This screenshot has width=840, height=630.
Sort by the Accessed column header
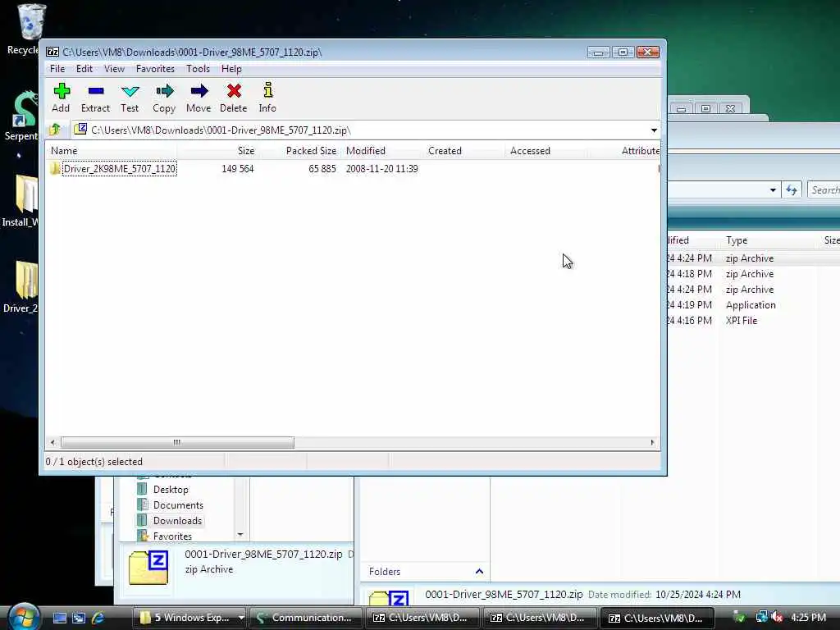point(546,151)
